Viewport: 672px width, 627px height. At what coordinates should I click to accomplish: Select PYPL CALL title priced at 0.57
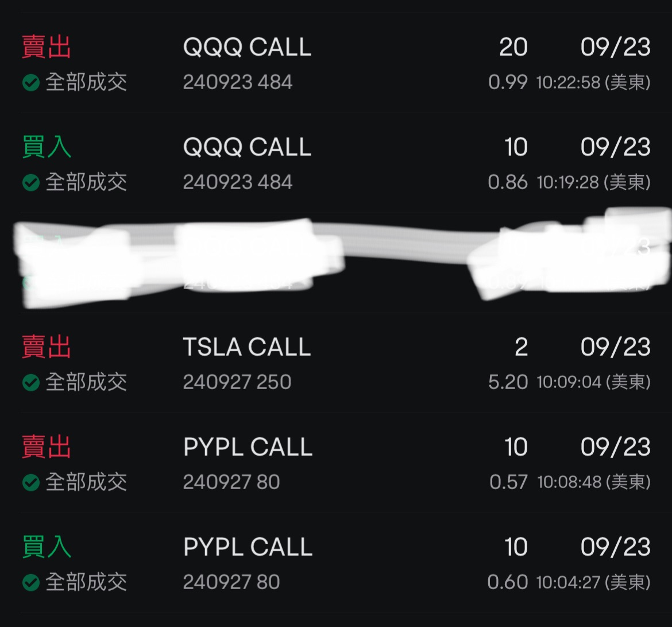(248, 448)
